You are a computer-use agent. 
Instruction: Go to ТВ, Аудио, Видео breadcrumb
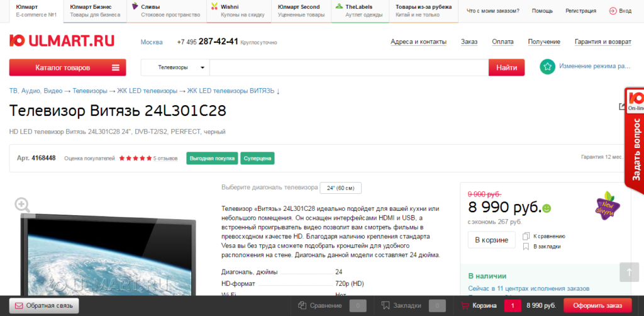point(36,91)
